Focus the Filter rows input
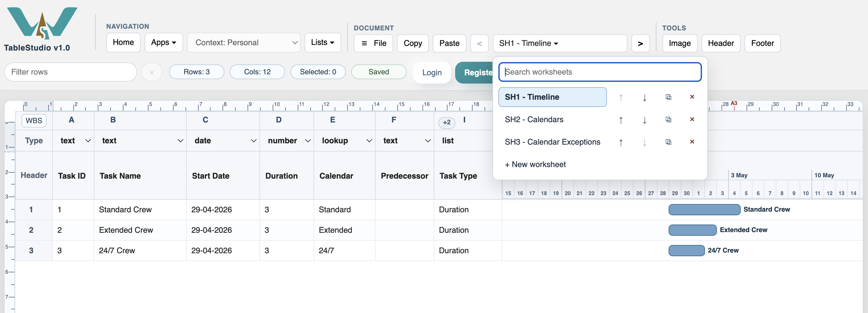Screen dimensions: 868x313 tap(70, 72)
